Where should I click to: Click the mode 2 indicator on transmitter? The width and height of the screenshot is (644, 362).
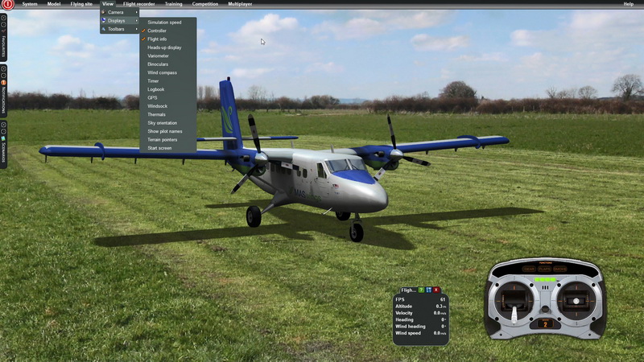(x=545, y=324)
